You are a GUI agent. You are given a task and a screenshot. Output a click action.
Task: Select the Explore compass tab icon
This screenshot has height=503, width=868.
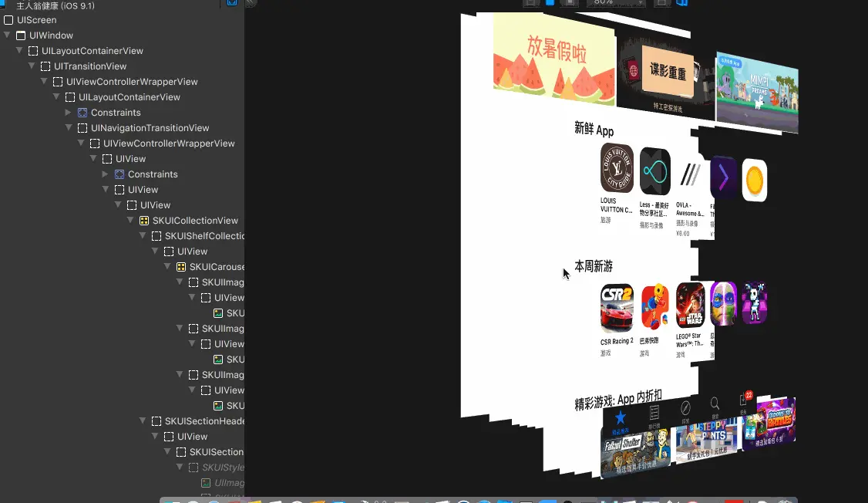pyautogui.click(x=685, y=408)
